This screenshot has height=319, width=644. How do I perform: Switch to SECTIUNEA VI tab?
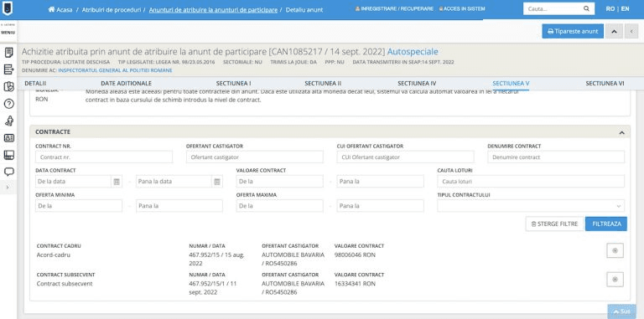tap(605, 83)
